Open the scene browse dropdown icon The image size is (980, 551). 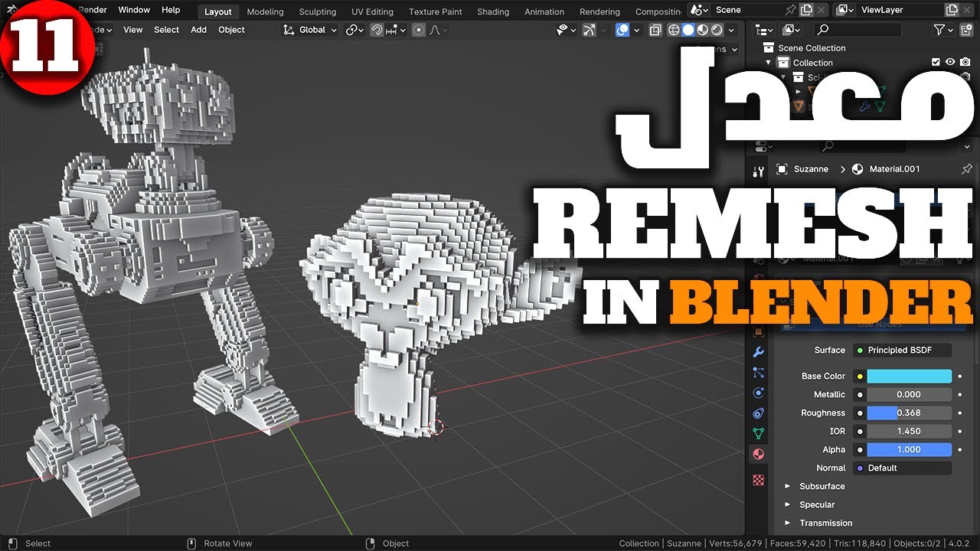[x=699, y=10]
